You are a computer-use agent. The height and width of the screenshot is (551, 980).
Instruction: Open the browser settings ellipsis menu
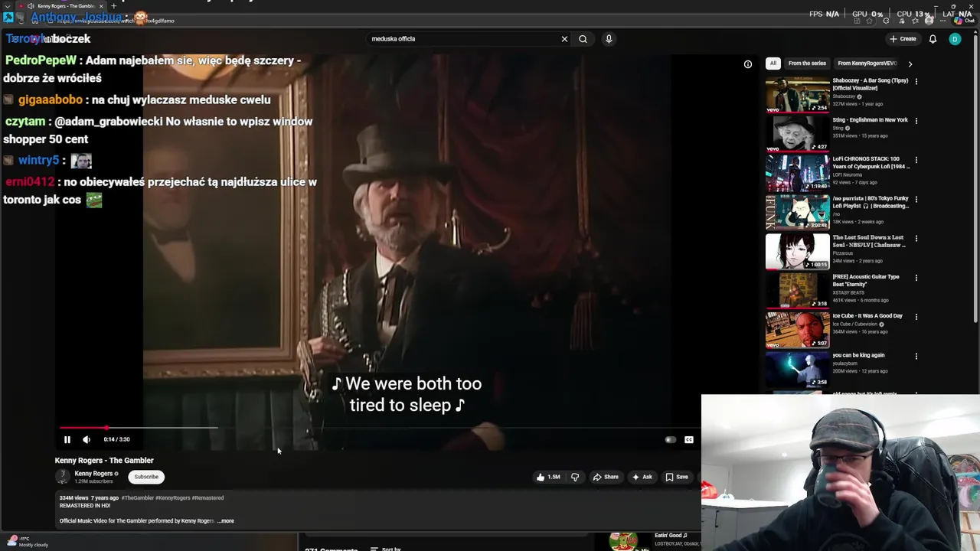[942, 21]
